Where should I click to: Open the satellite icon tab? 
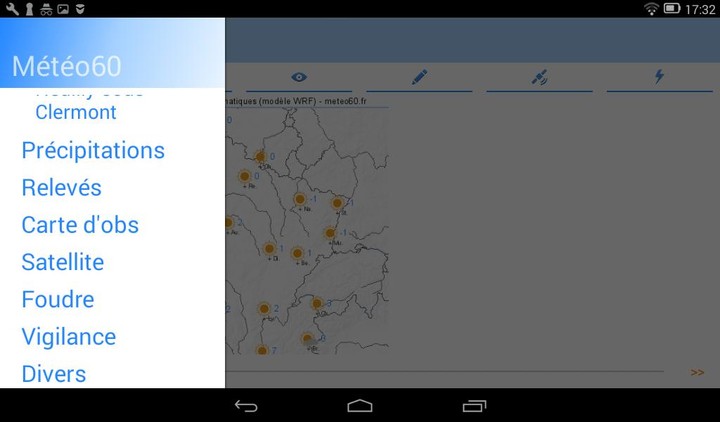pos(539,77)
